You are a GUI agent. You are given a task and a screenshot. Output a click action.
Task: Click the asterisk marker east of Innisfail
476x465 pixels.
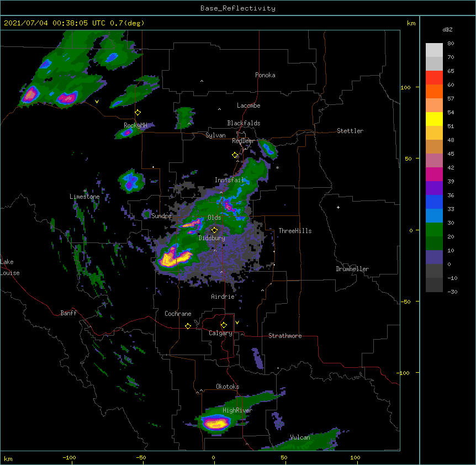pos(277,167)
